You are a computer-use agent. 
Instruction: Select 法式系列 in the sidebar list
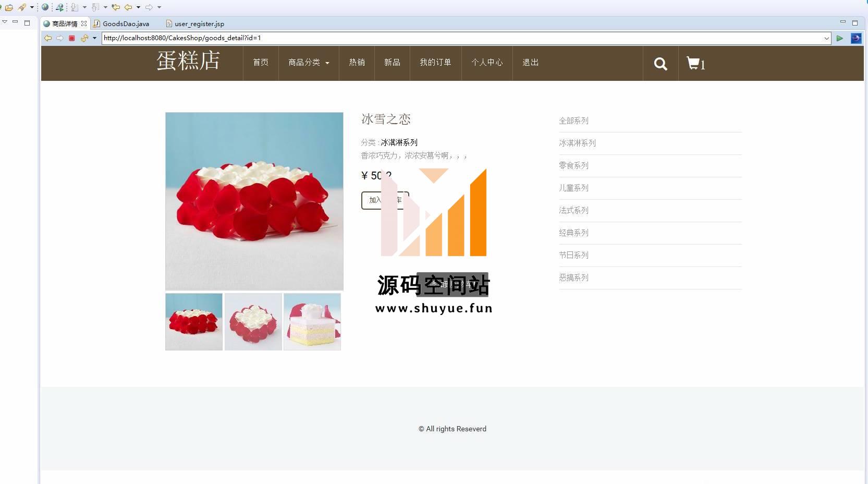point(573,211)
